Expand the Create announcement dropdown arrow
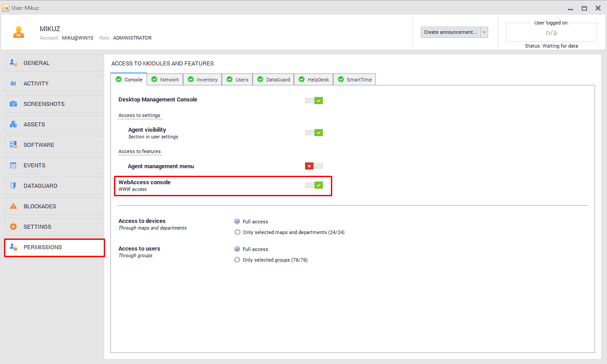Screen dimensions: 607x364 pyautogui.click(x=485, y=32)
